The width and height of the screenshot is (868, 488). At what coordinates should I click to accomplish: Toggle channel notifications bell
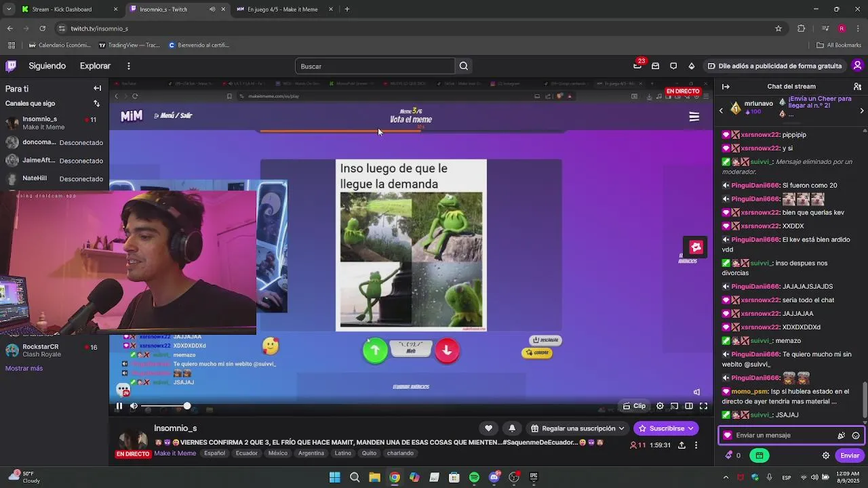pyautogui.click(x=512, y=428)
